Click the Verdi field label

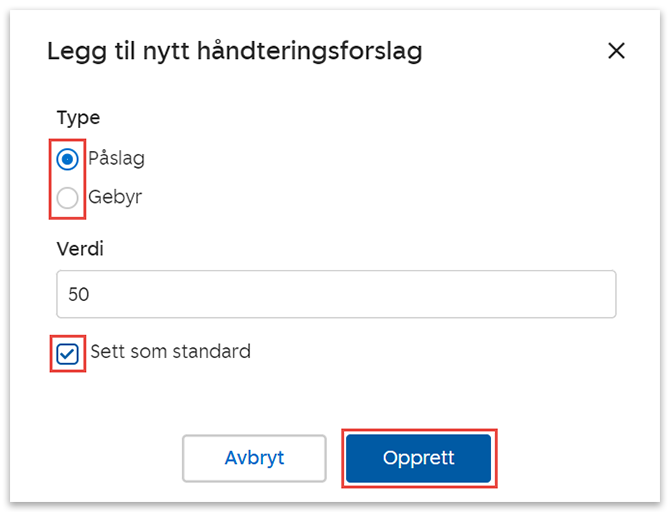(80, 248)
